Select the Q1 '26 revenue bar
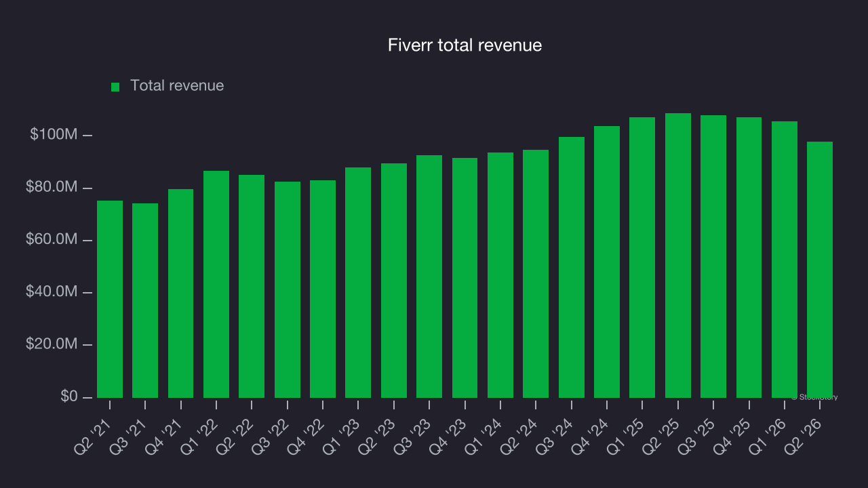This screenshot has height=488, width=868. [x=785, y=260]
